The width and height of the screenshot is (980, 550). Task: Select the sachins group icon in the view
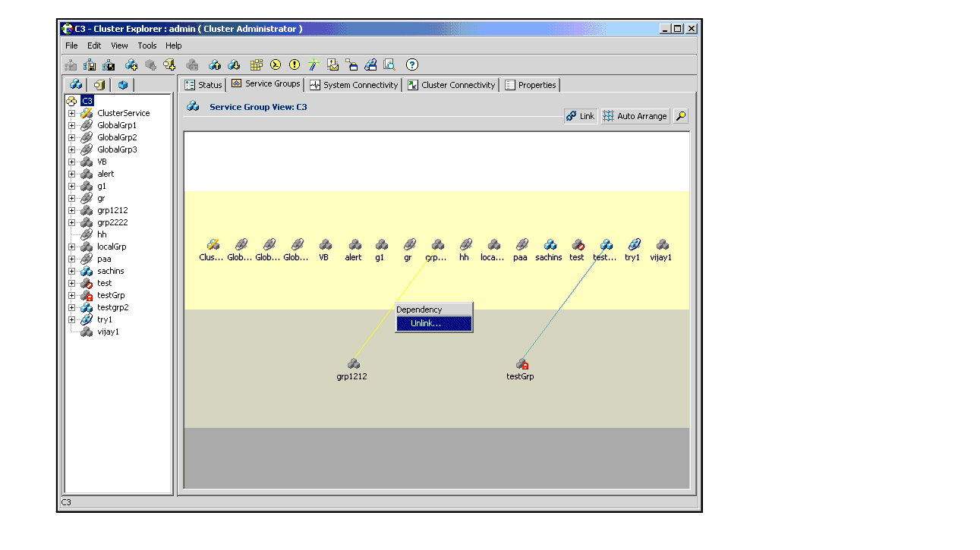pyautogui.click(x=550, y=245)
